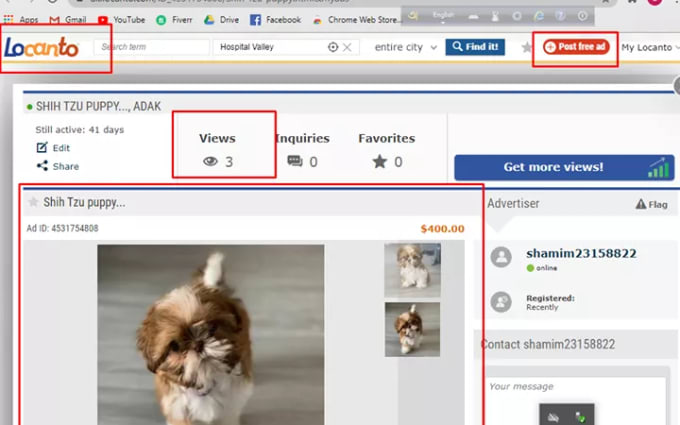Click the advertiser avatar icon
Viewport: 680px width, 425px height.
click(x=501, y=257)
